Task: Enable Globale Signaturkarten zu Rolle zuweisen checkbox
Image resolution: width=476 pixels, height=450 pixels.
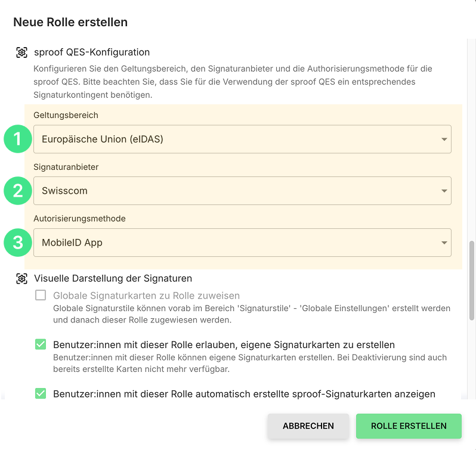Action: [41, 295]
